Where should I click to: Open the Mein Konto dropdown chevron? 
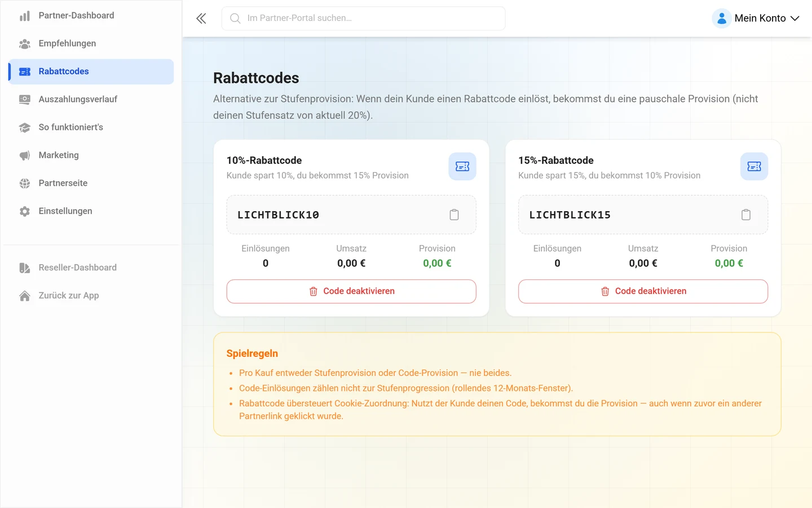pos(795,19)
